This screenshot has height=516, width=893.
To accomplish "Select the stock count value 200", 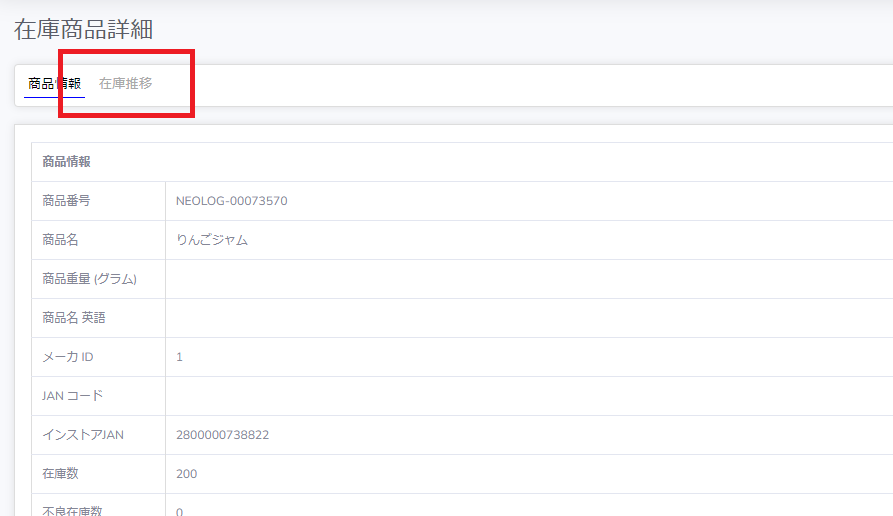I will click(186, 474).
